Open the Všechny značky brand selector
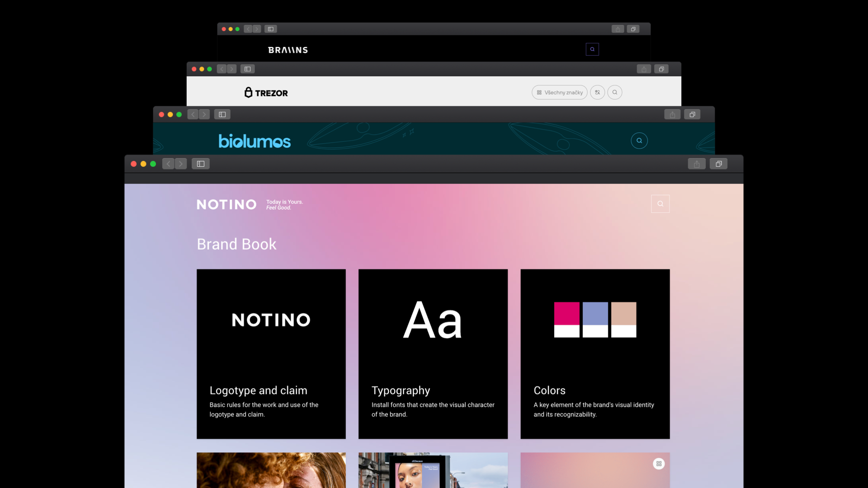The height and width of the screenshot is (488, 868). coord(560,93)
